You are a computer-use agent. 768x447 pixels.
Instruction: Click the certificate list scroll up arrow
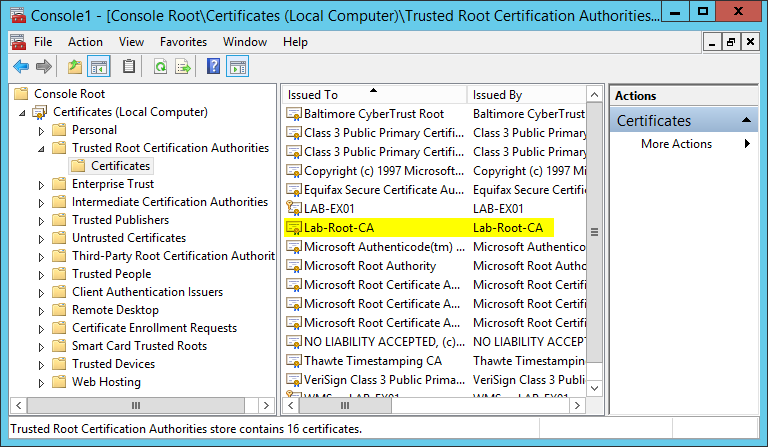(594, 94)
